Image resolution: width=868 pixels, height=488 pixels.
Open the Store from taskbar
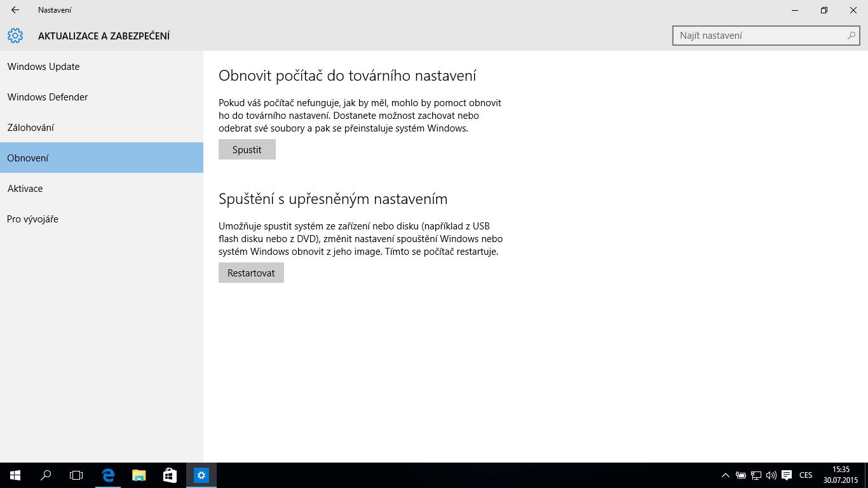[x=170, y=475]
